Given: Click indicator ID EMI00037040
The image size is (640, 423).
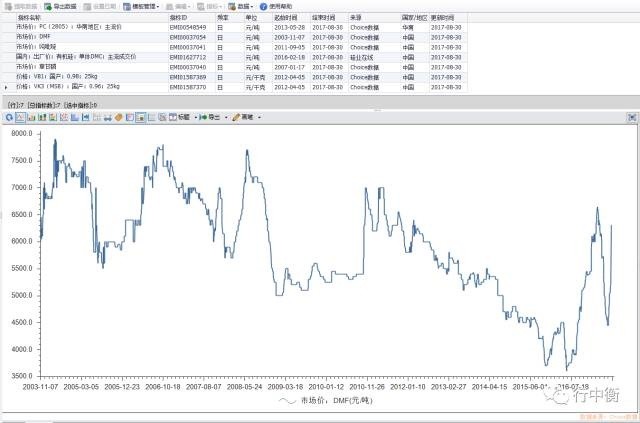Looking at the screenshot, I should coord(188,67).
